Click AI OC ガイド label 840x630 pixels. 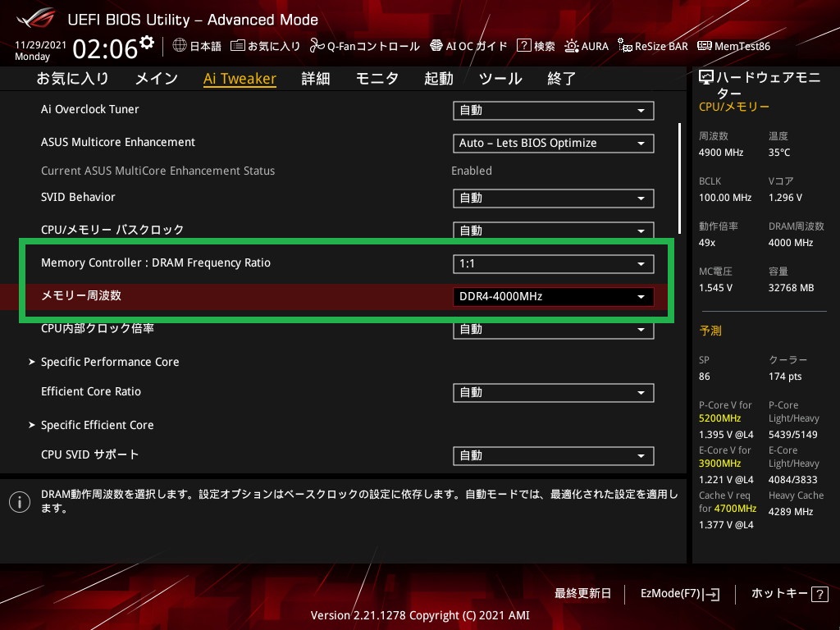[x=477, y=47]
